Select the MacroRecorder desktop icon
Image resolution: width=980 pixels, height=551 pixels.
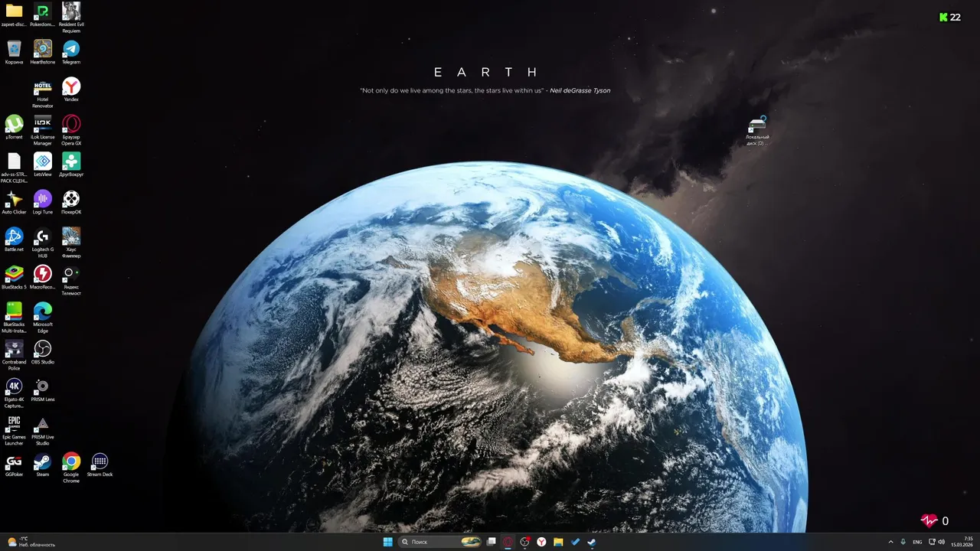[43, 277]
